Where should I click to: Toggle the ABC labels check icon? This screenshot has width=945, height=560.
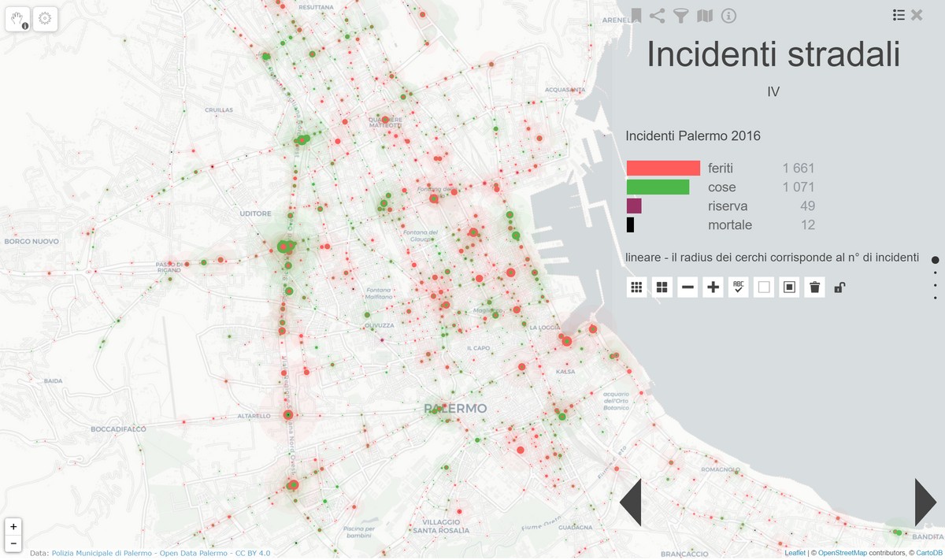point(739,287)
